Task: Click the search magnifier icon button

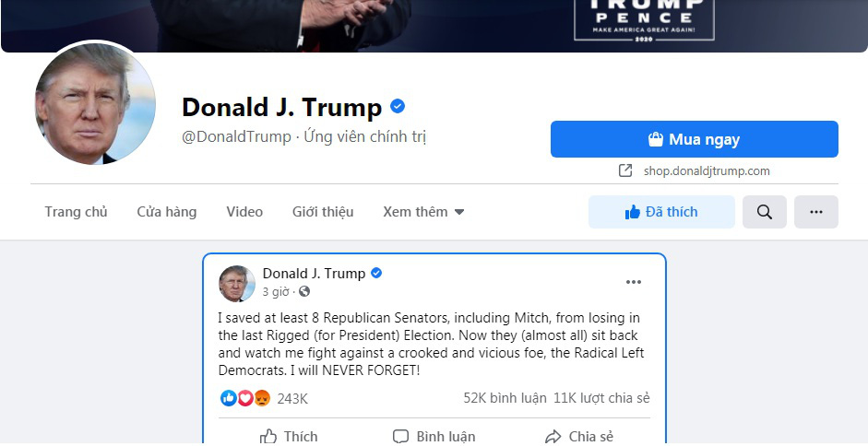Action: pyautogui.click(x=764, y=212)
